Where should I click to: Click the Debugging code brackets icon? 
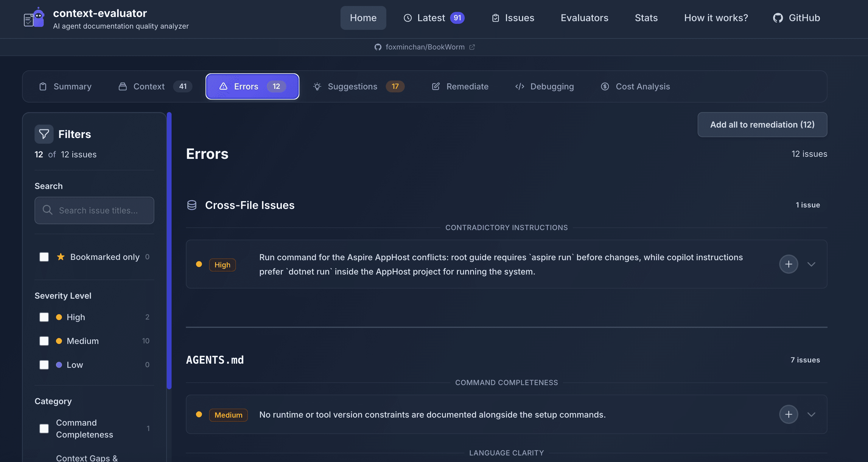[519, 86]
